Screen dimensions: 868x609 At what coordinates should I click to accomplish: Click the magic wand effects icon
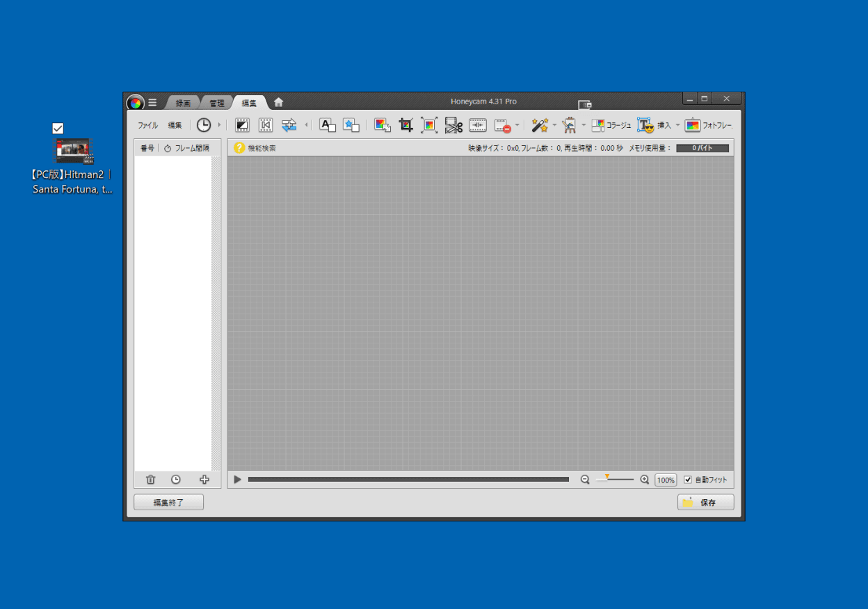tap(539, 125)
